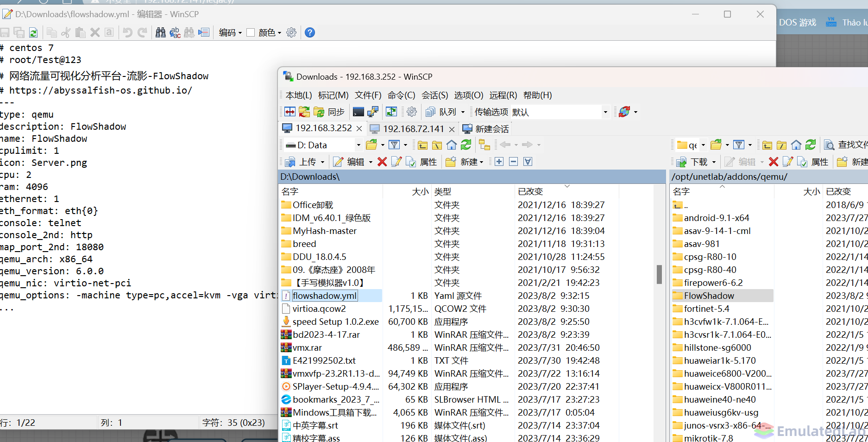
Task: Open the 远程(R) menu
Action: (x=503, y=95)
